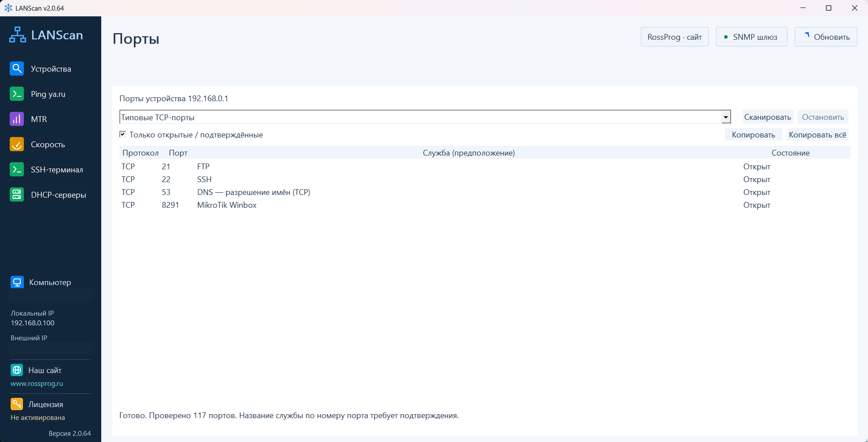Viewport: 868px width, 442px height.
Task: Click the Внешний IP label
Action: (x=29, y=338)
